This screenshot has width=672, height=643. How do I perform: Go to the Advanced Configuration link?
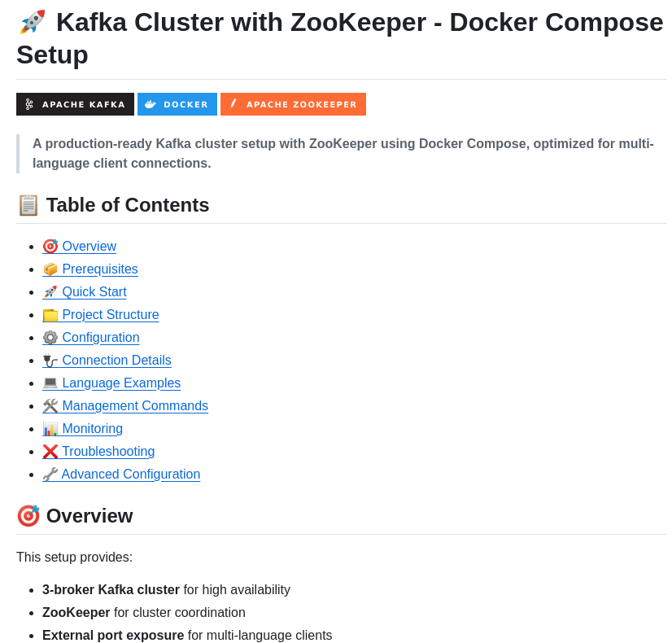(x=130, y=475)
